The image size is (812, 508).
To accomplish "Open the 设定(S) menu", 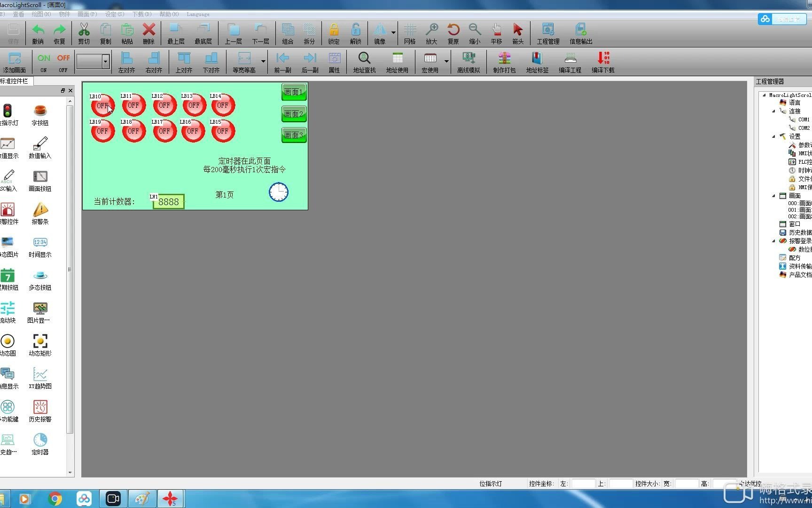I will pyautogui.click(x=115, y=14).
